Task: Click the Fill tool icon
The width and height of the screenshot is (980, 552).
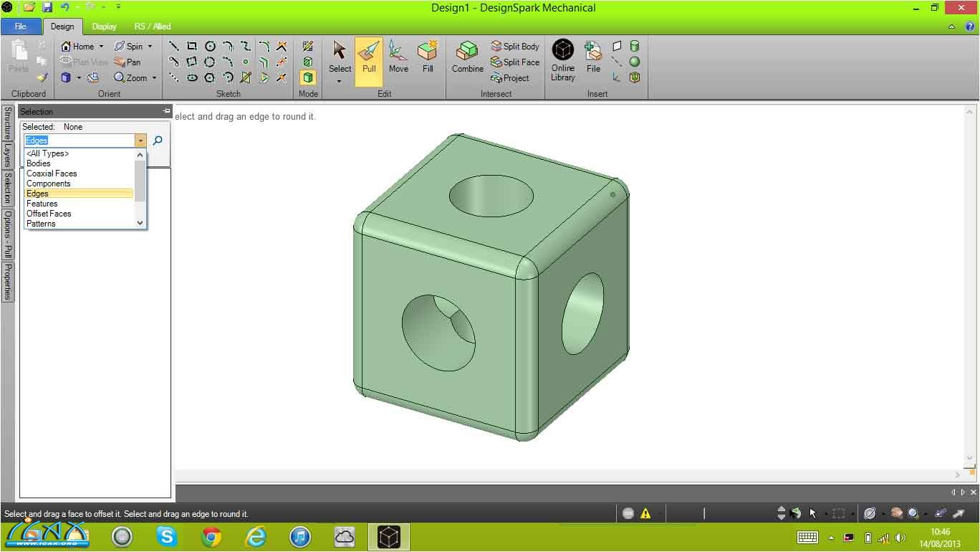Action: point(428,57)
